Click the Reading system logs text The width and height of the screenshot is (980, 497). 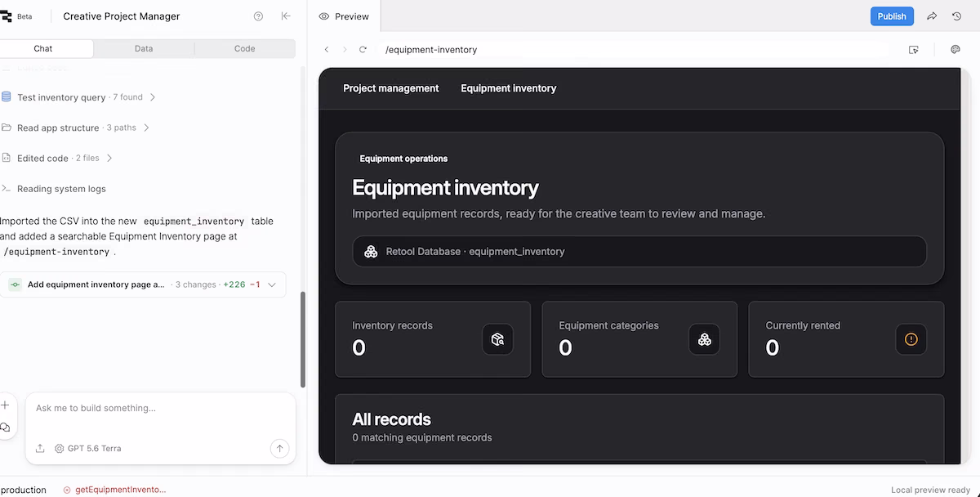click(61, 189)
